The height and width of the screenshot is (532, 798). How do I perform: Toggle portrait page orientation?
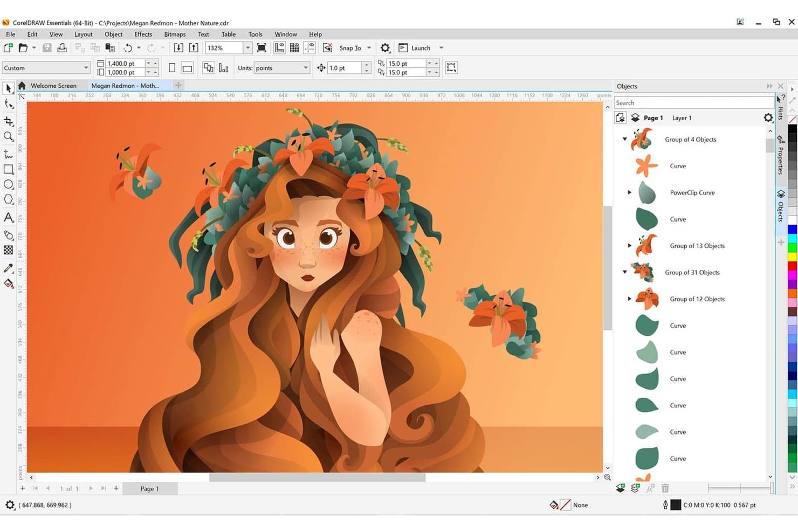click(x=172, y=68)
